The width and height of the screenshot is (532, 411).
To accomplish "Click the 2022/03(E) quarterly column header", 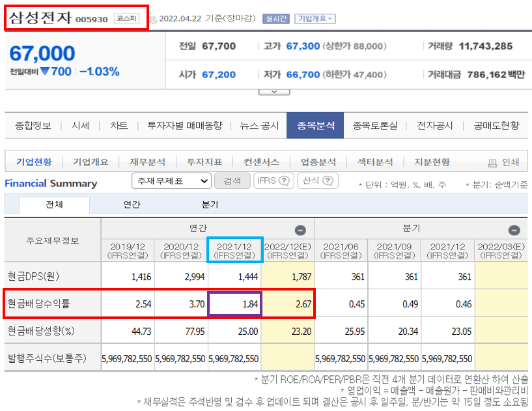I will pyautogui.click(x=501, y=251).
